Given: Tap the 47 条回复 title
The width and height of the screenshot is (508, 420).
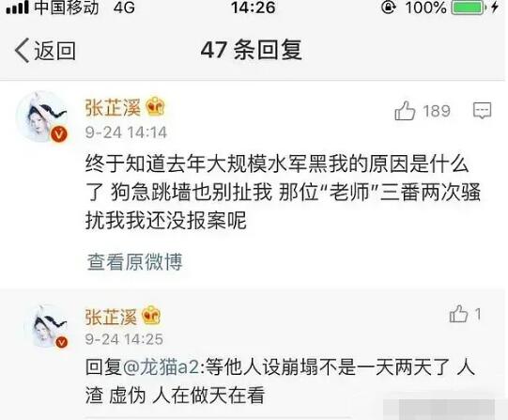Looking at the screenshot, I should click(x=252, y=50).
